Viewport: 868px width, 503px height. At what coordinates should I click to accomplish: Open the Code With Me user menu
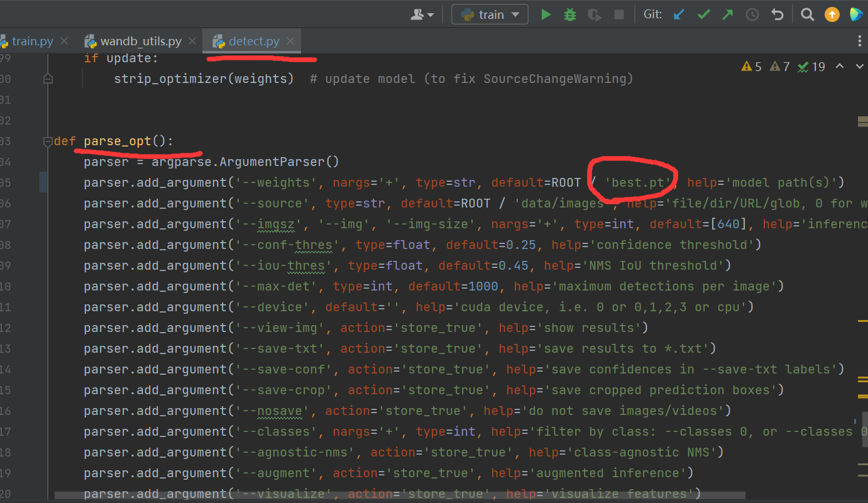pos(422,14)
